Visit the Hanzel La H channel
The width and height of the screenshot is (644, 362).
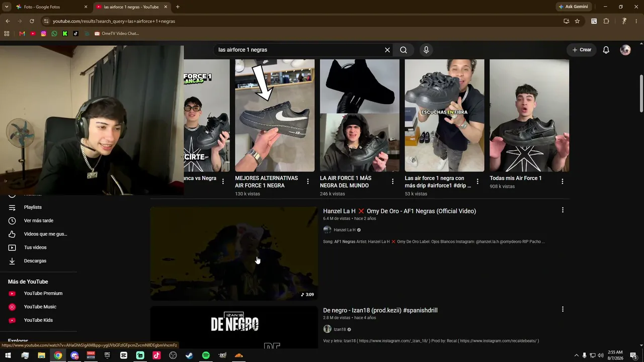pos(345,230)
